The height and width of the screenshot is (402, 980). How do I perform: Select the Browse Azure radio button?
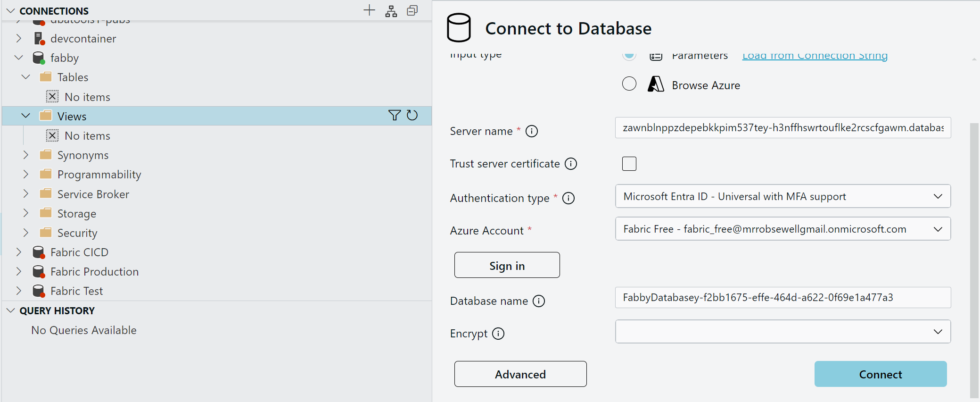pos(629,84)
